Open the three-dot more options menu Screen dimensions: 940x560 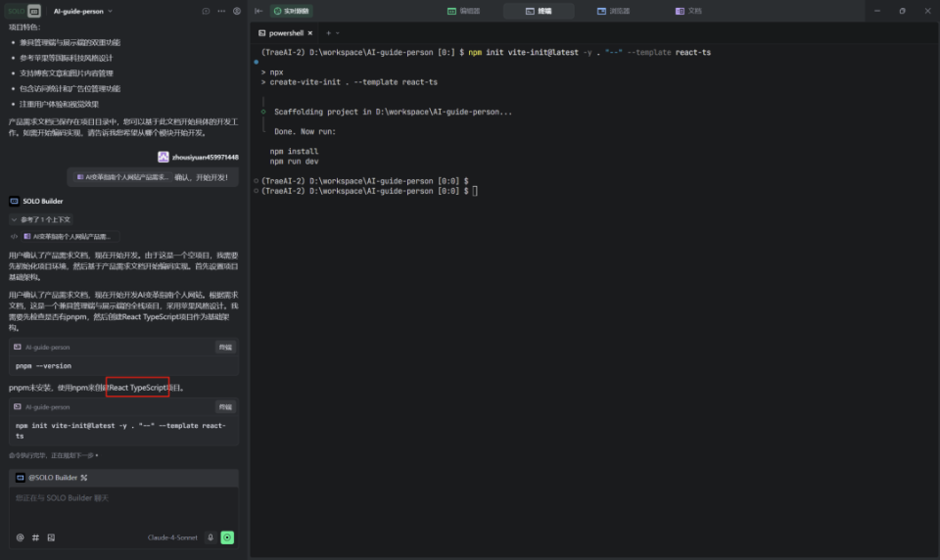point(221,11)
